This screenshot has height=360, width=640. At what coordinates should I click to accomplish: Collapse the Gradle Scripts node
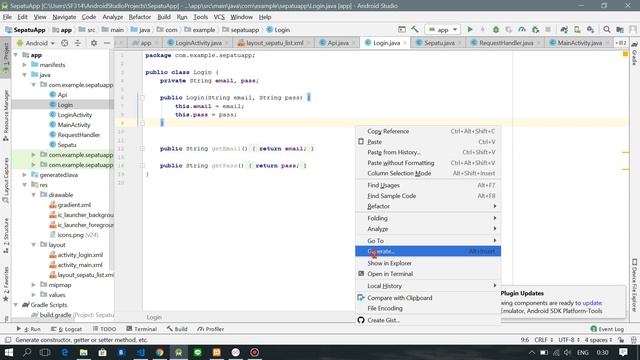click(16, 305)
